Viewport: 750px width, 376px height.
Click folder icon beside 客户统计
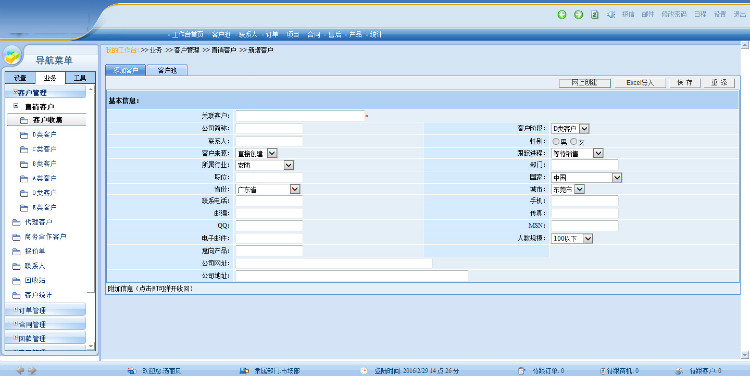[16, 295]
